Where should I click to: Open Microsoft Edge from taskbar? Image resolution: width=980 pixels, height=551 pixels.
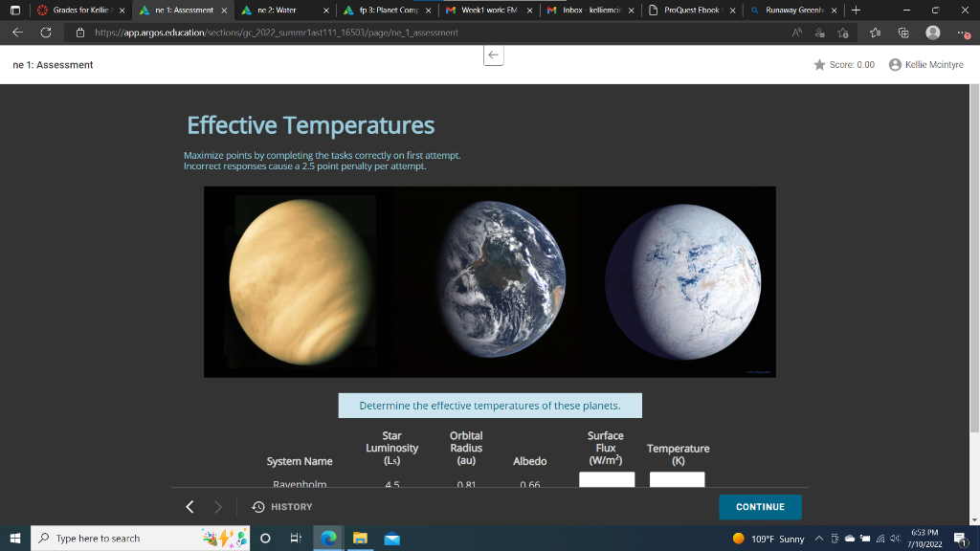328,538
